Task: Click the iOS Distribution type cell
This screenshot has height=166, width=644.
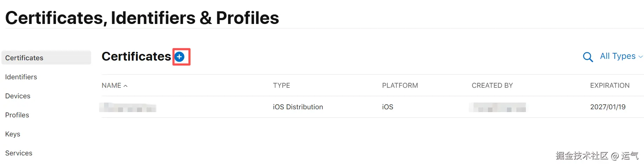Action: point(298,107)
